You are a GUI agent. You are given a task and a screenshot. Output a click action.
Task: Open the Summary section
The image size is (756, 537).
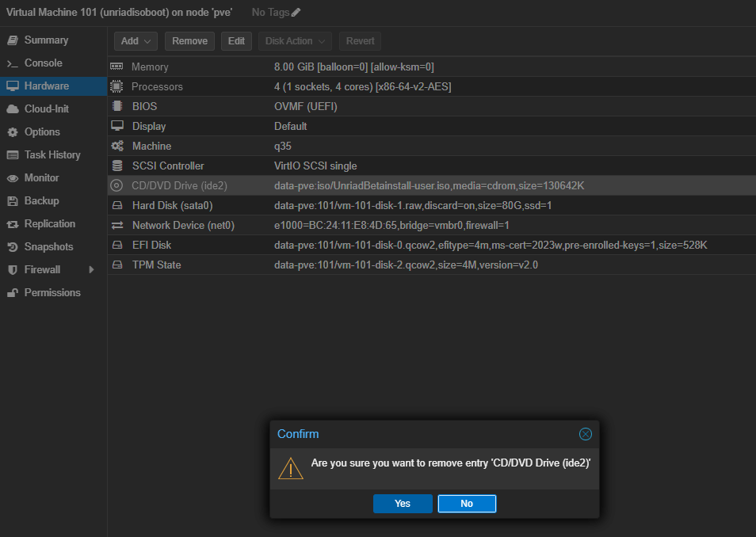54,40
